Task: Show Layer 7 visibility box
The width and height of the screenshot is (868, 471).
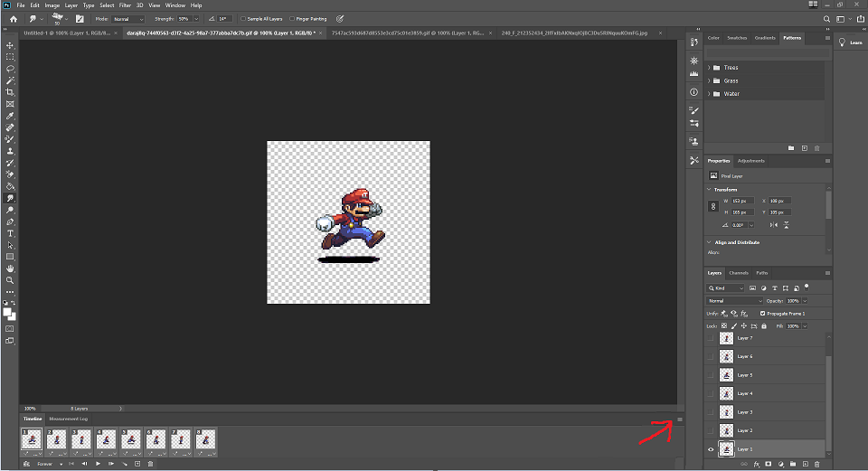Action: click(x=711, y=338)
